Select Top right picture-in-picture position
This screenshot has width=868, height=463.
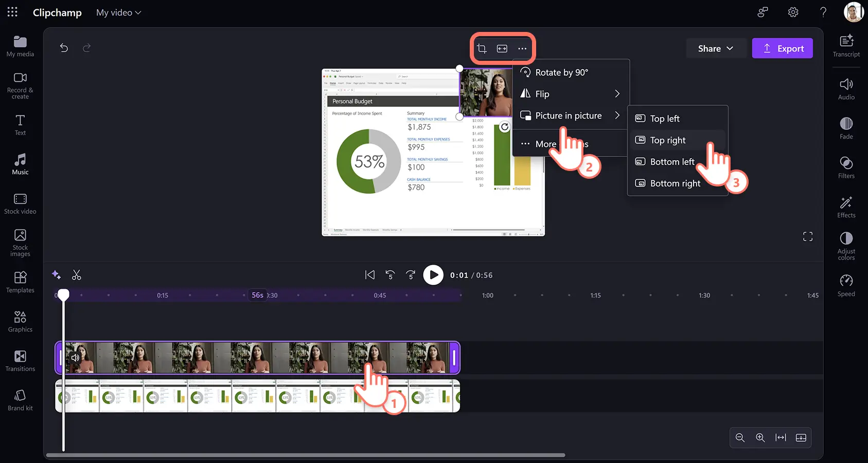click(678, 140)
